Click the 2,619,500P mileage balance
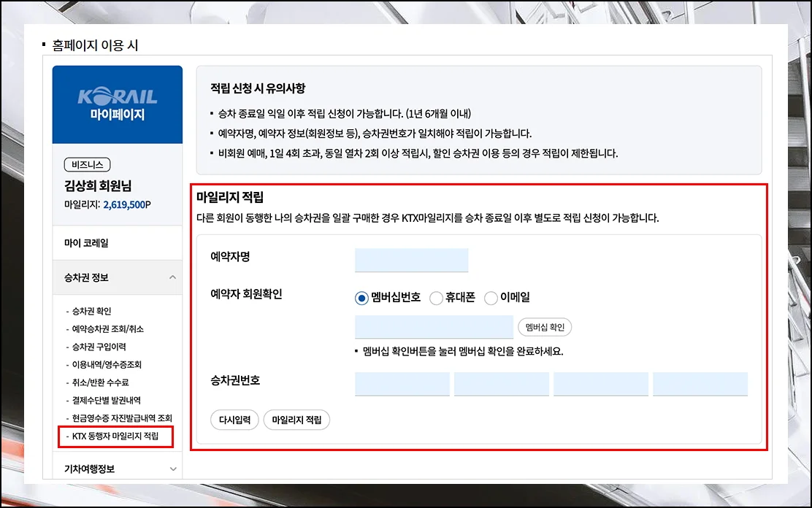 (127, 205)
